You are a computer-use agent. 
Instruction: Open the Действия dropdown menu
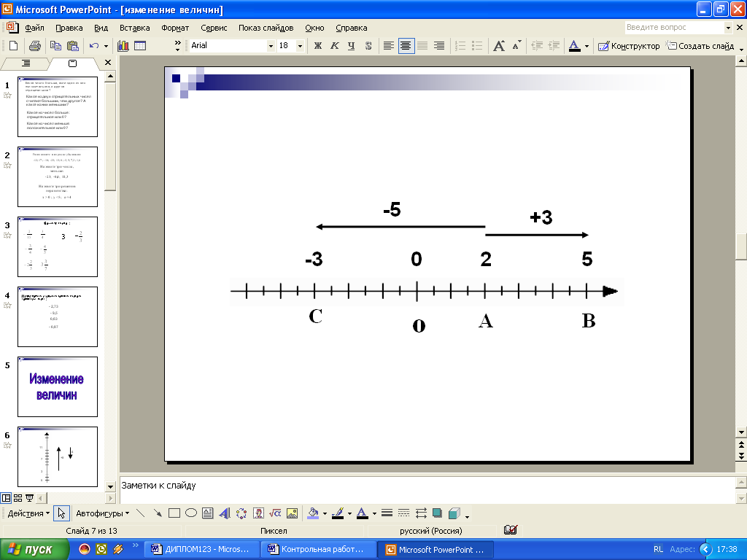pyautogui.click(x=28, y=513)
